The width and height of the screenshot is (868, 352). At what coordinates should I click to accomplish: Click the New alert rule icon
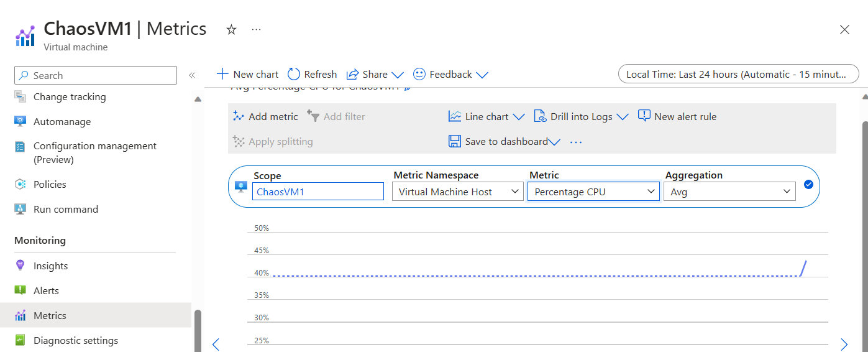coord(644,116)
